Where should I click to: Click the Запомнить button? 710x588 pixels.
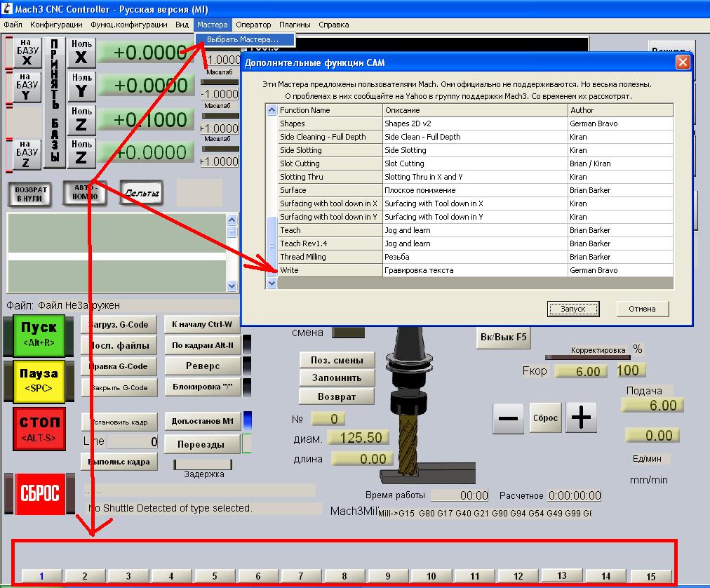click(x=337, y=377)
